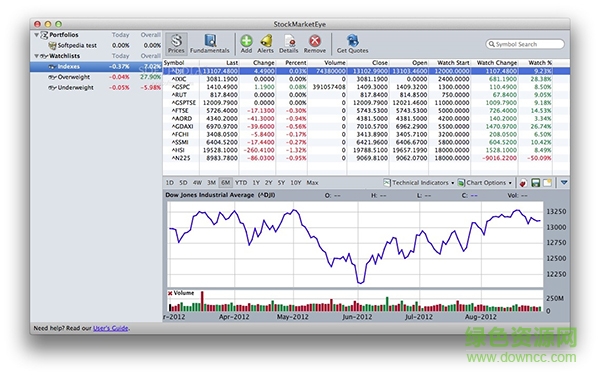Open the Technical Indicators dropdown arrow

click(453, 183)
